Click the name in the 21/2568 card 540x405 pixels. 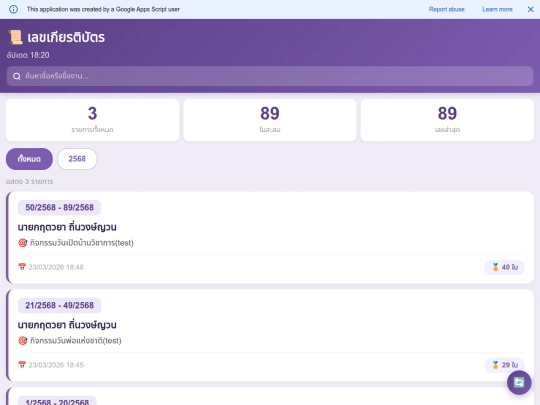67,325
